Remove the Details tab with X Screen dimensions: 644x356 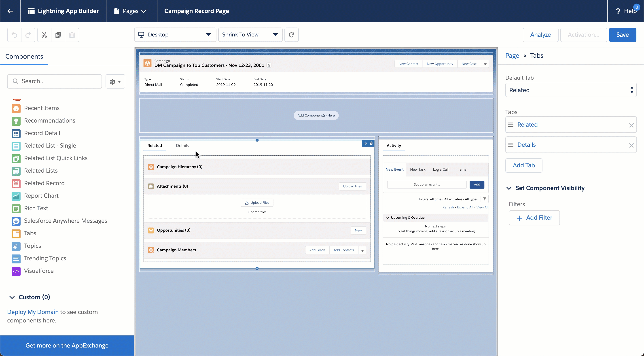(631, 145)
